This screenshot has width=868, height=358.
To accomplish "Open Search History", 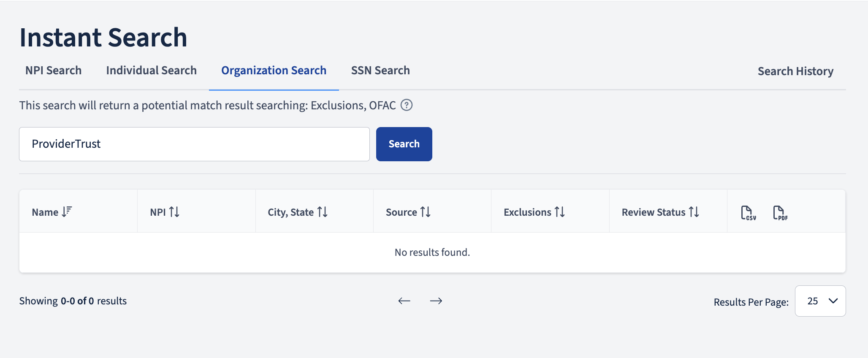I will (795, 71).
